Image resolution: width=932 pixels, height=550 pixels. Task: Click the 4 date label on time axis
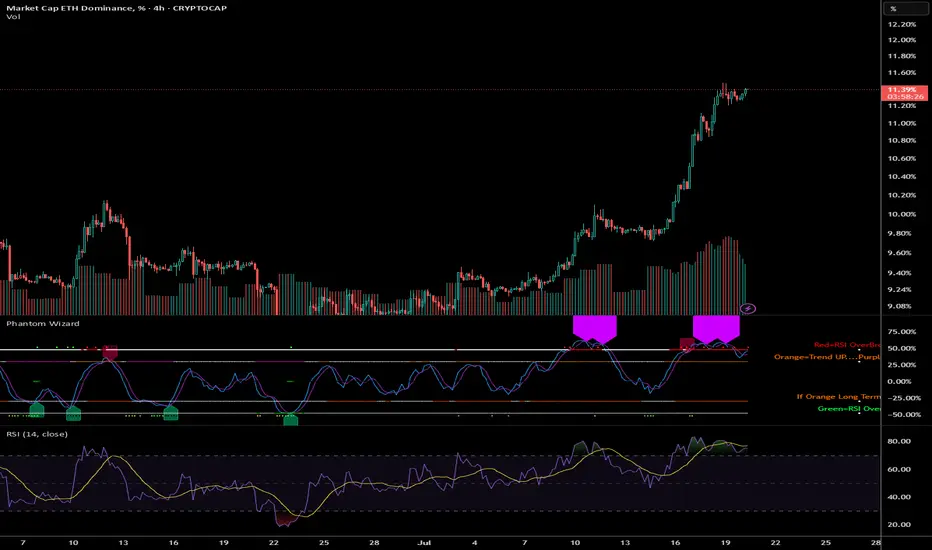tap(474, 542)
